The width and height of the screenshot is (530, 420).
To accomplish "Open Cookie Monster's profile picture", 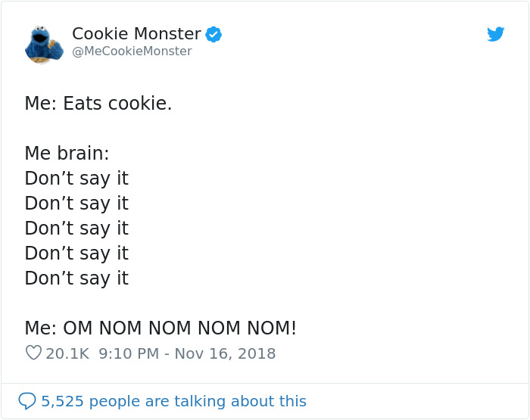I will [43, 43].
